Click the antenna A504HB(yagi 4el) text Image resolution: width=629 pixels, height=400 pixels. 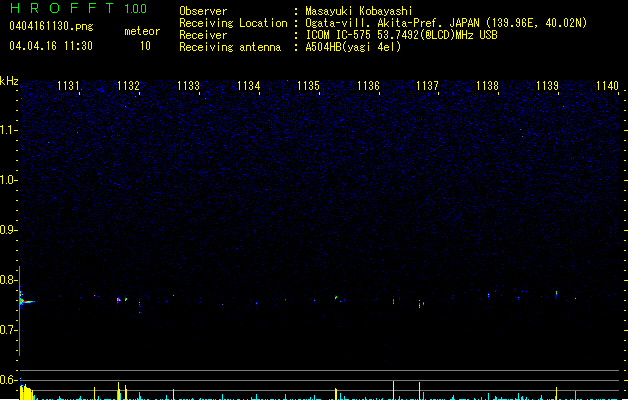(x=353, y=47)
